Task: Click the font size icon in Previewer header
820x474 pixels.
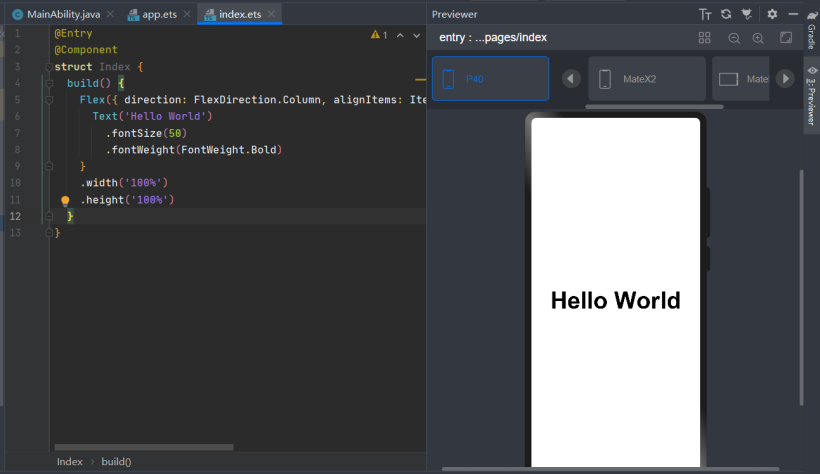Action: coord(705,15)
